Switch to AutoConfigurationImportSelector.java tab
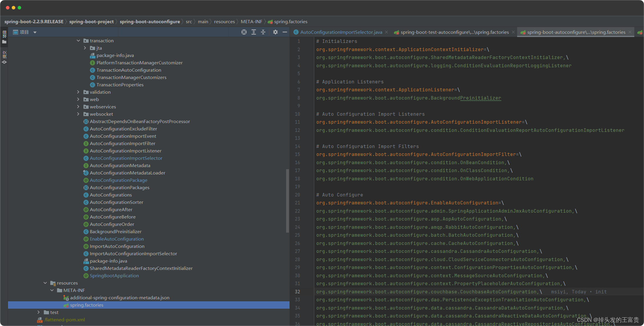The height and width of the screenshot is (326, 644). (341, 32)
